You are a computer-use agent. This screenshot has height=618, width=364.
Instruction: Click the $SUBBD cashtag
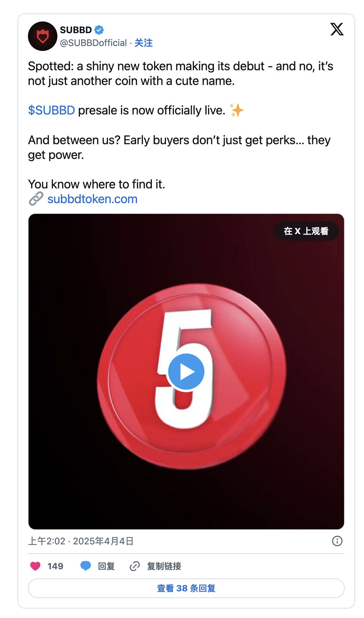point(51,110)
